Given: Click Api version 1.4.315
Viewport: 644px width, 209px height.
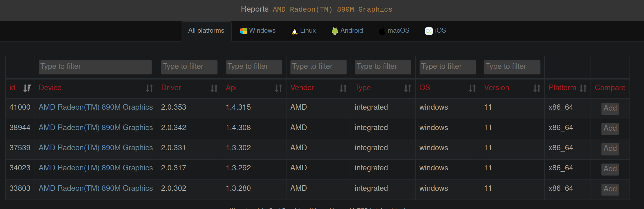Looking at the screenshot, I should 238,107.
